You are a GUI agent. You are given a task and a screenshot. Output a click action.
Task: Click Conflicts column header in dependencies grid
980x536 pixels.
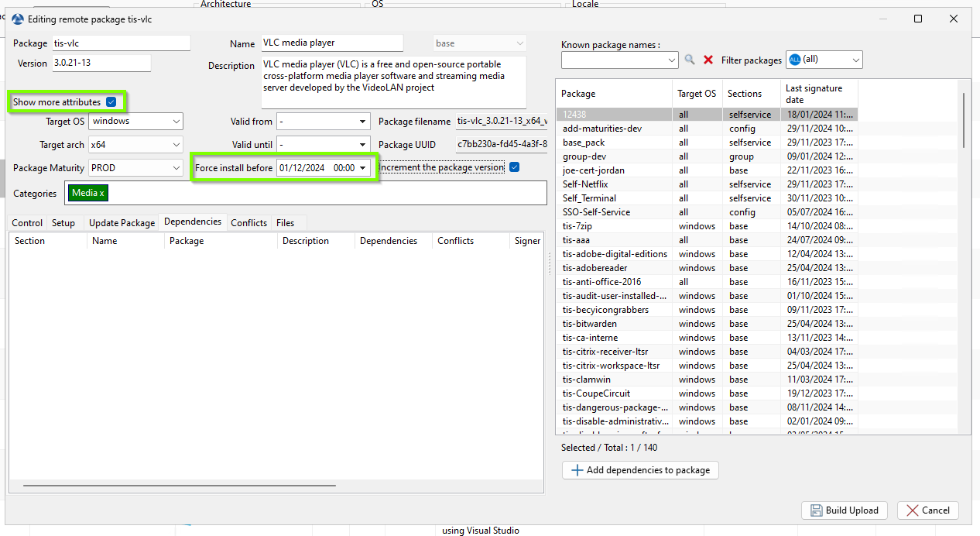click(x=471, y=241)
